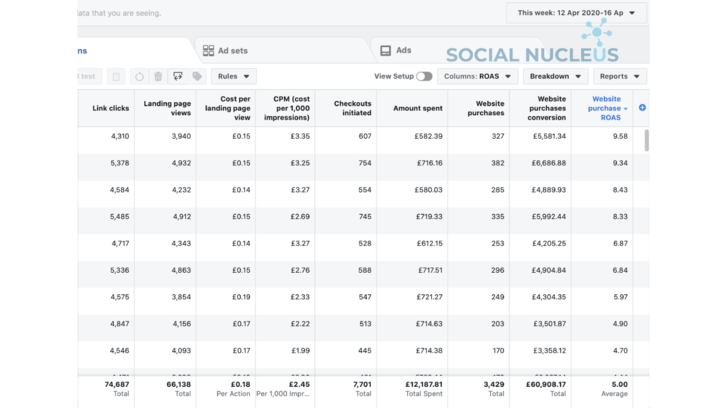Click the blue plus add-column icon
The image size is (727, 409).
[642, 107]
